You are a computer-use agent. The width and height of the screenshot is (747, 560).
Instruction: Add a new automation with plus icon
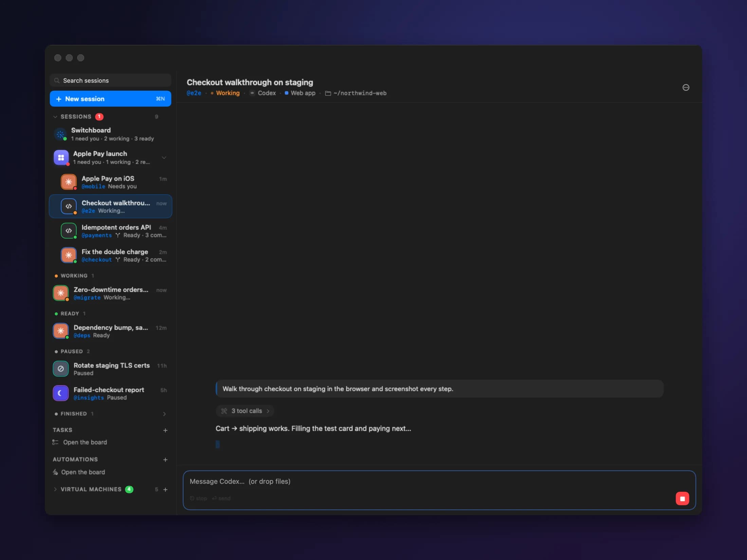(165, 460)
